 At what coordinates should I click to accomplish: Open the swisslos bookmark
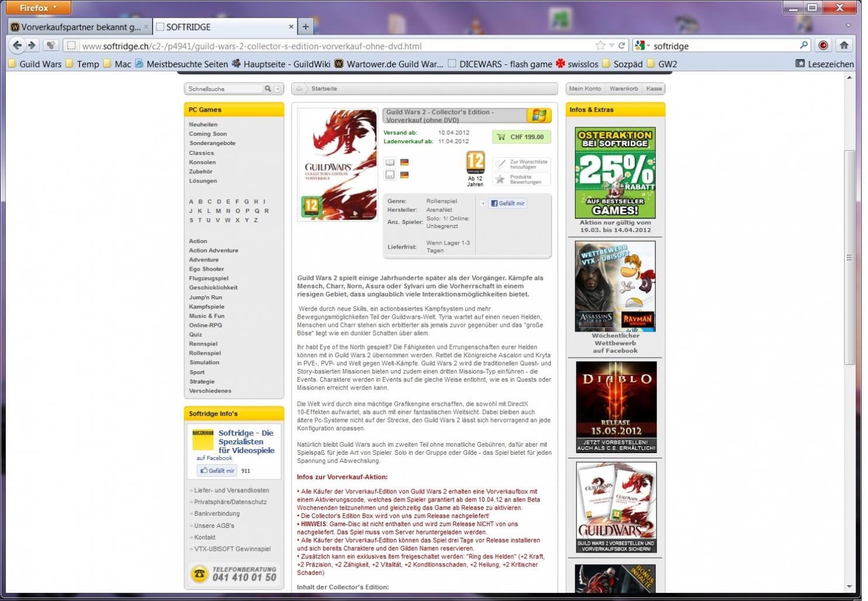click(x=577, y=64)
